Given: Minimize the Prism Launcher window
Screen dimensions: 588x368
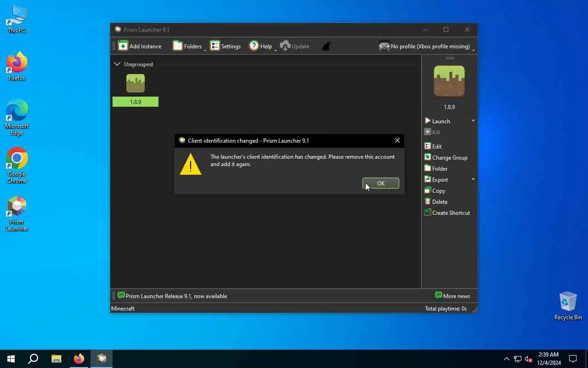Looking at the screenshot, I should point(425,29).
